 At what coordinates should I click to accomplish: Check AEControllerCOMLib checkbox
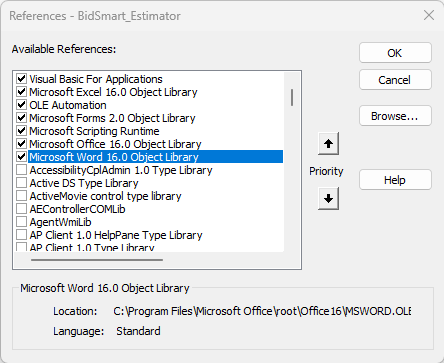pos(22,209)
